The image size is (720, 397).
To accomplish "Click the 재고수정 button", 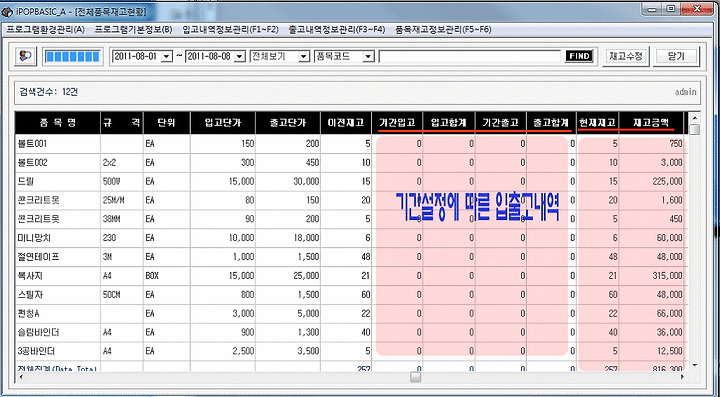I will tap(625, 56).
